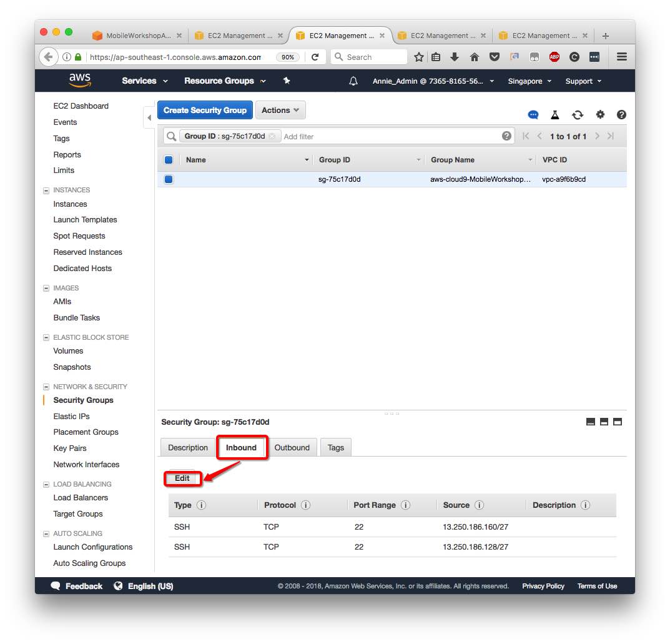Switch to the Tags tab
This screenshot has width=670, height=644.
tap(335, 447)
